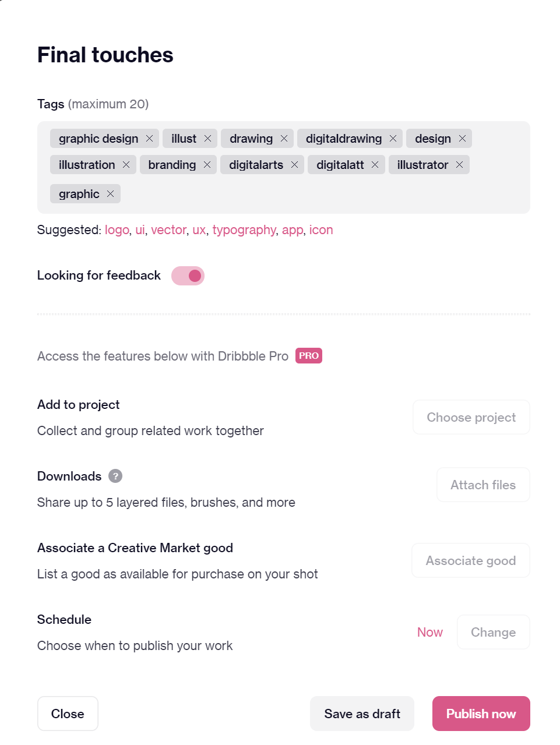This screenshot has height=745, width=560.
Task: Delete the 'branding' tag with its X
Action: click(207, 165)
